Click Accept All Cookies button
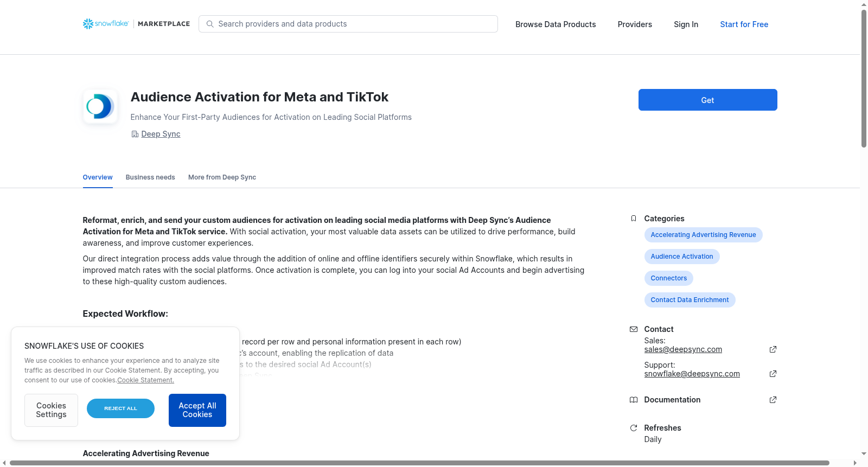 click(197, 410)
